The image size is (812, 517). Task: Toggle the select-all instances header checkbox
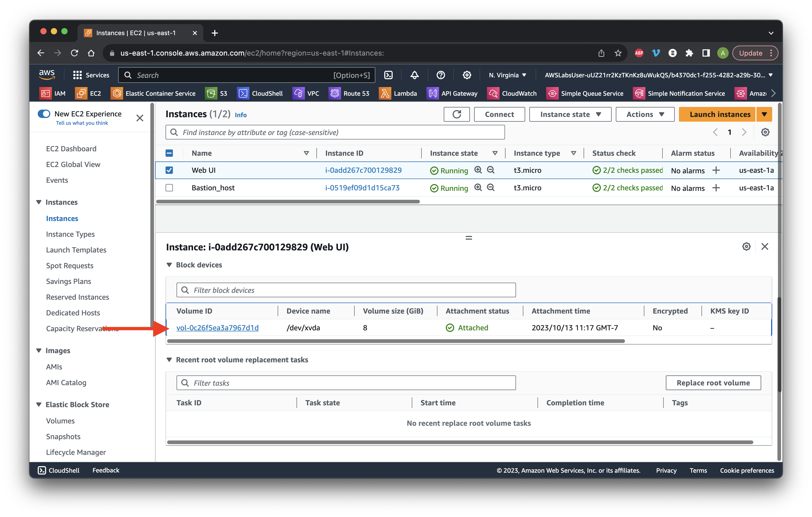click(x=169, y=153)
